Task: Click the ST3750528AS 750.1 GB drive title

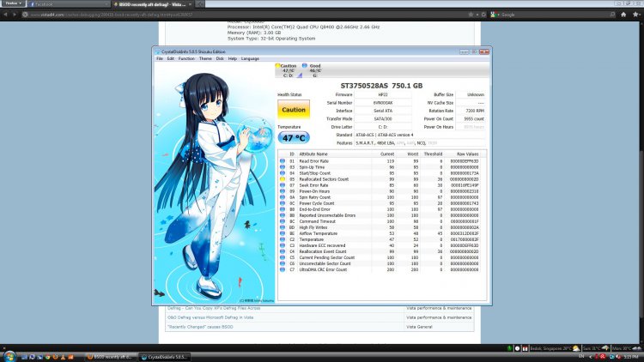Action: [381, 86]
